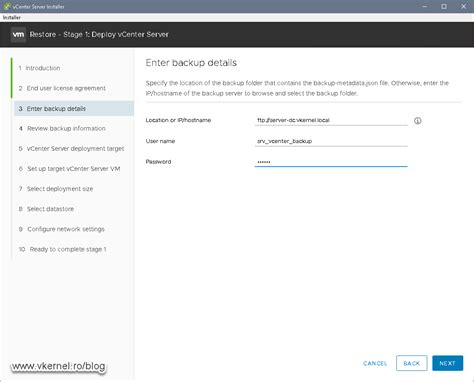Close the vCenter Server Installer window
Screen dimensions: 474x382
pos(463,6)
